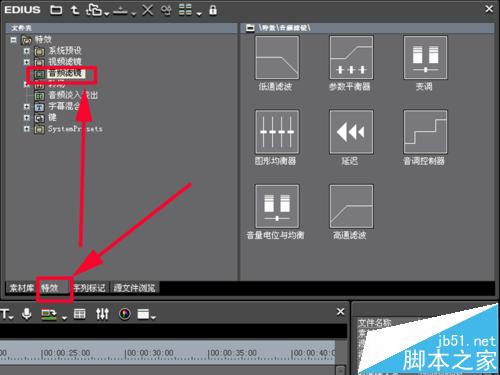Select the 字幕混合 tree item
This screenshot has height=375, width=500.
(x=64, y=106)
